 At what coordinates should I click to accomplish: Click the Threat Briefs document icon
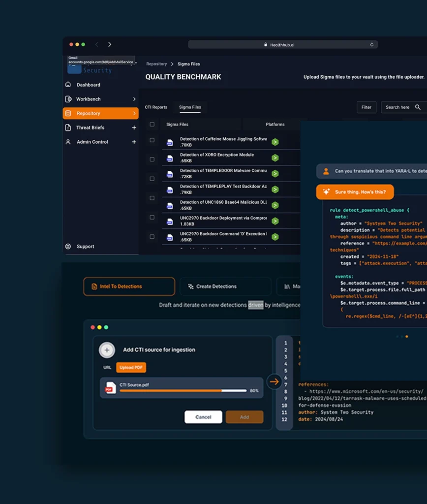tap(68, 127)
